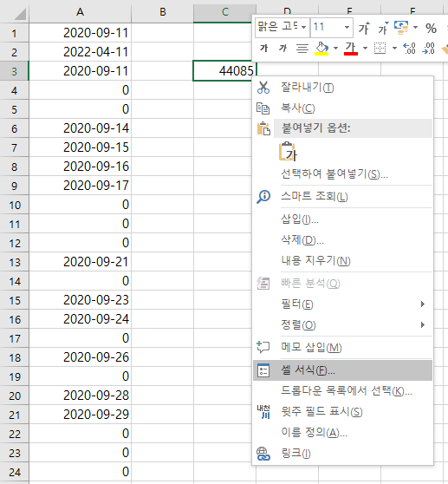The image size is (448, 484).
Task: Choose 윗주 필드 표시(S)
Action: pos(343,411)
